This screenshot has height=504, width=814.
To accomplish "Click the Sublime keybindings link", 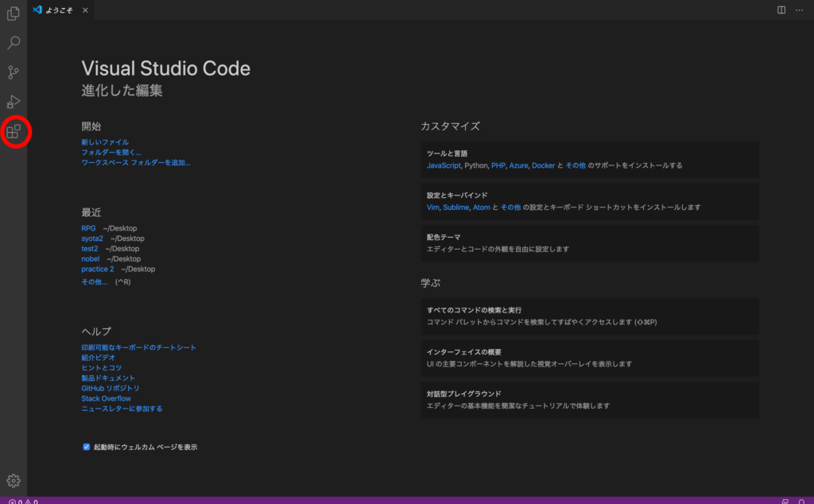I will pyautogui.click(x=455, y=207).
